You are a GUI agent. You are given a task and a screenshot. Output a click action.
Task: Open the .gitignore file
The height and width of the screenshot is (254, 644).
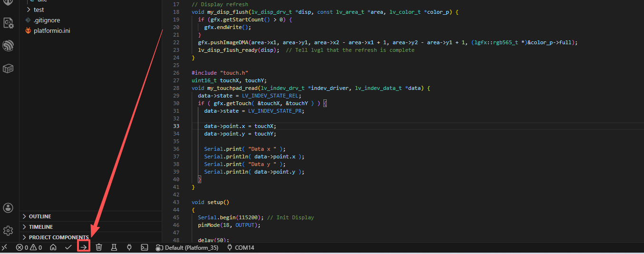[x=47, y=20]
